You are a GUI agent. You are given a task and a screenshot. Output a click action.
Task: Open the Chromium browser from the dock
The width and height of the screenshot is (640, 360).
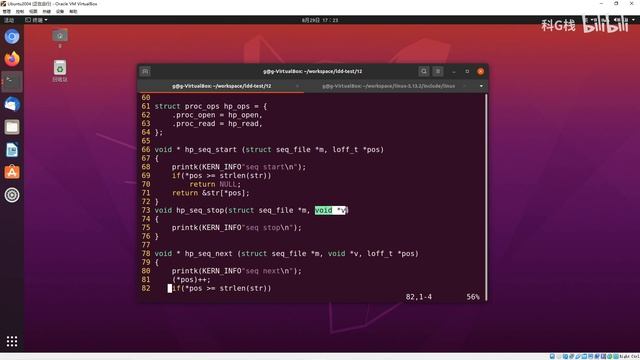[12, 37]
